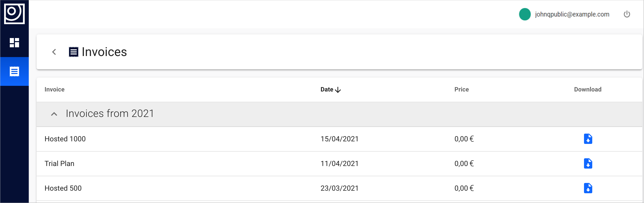This screenshot has width=644, height=203.
Task: Click the logout power icon
Action: [x=627, y=14]
